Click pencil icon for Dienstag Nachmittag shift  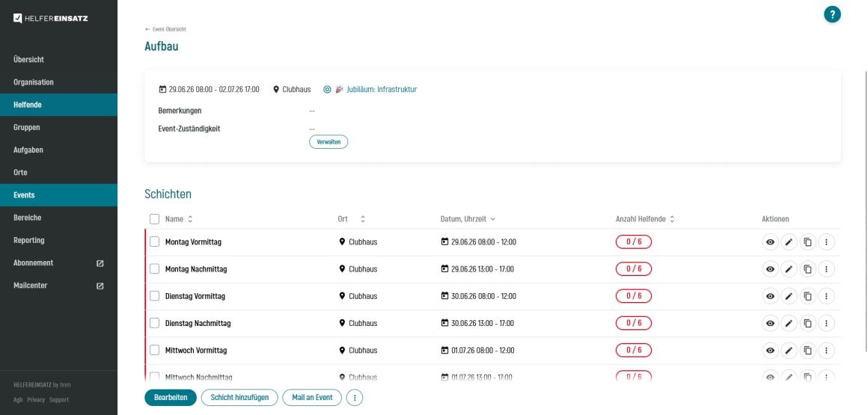coord(789,323)
